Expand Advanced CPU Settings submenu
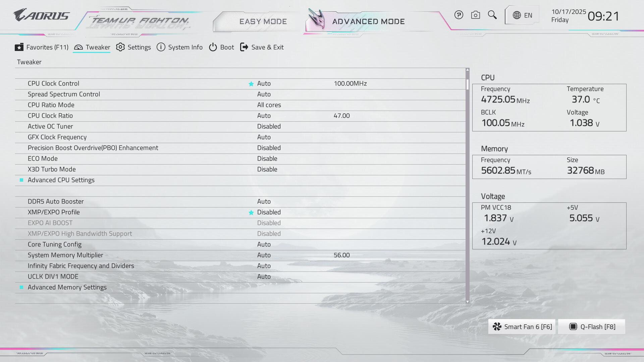The height and width of the screenshot is (362, 644). (61, 180)
